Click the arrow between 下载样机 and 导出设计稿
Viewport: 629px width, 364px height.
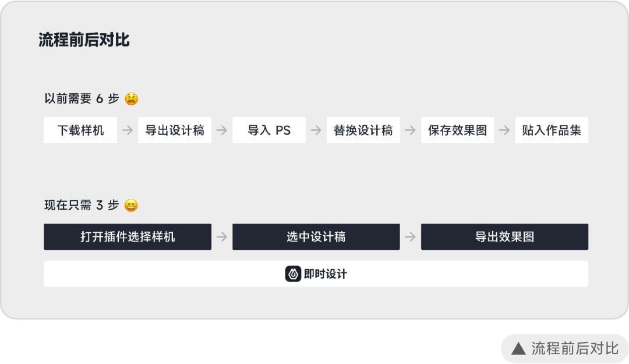[128, 130]
